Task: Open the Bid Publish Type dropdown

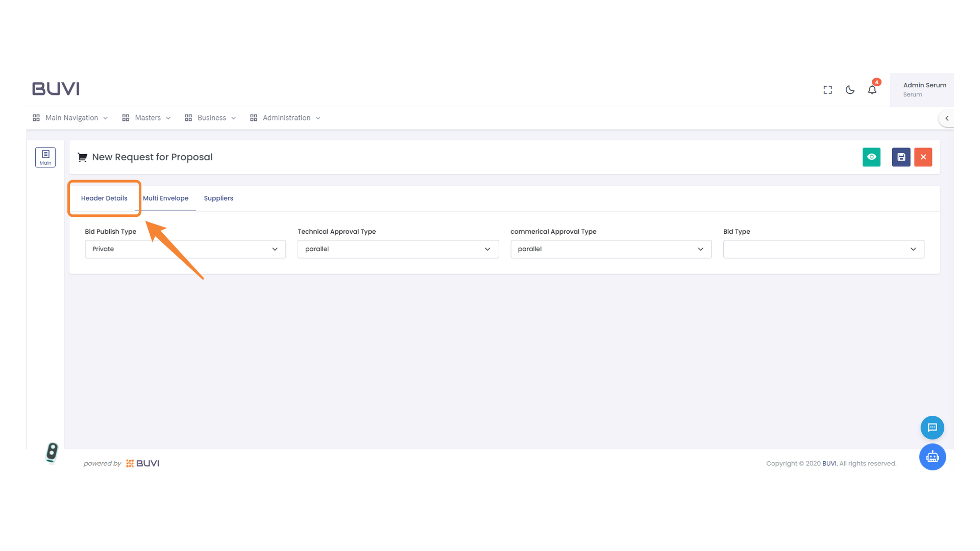Action: coord(185,249)
